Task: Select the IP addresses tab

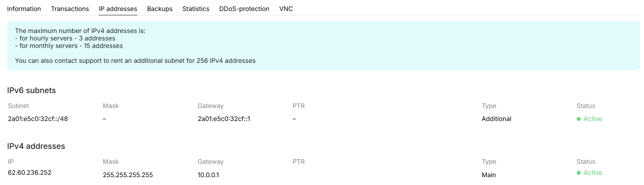Action: 118,9
